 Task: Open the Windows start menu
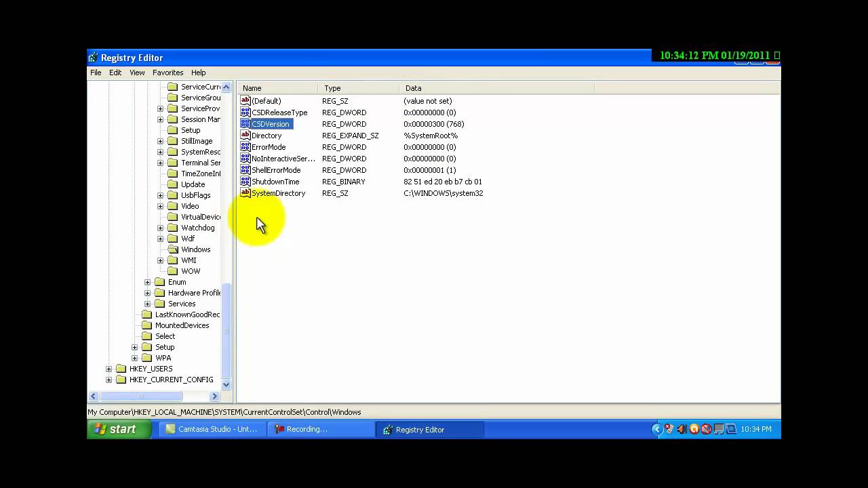(x=119, y=429)
